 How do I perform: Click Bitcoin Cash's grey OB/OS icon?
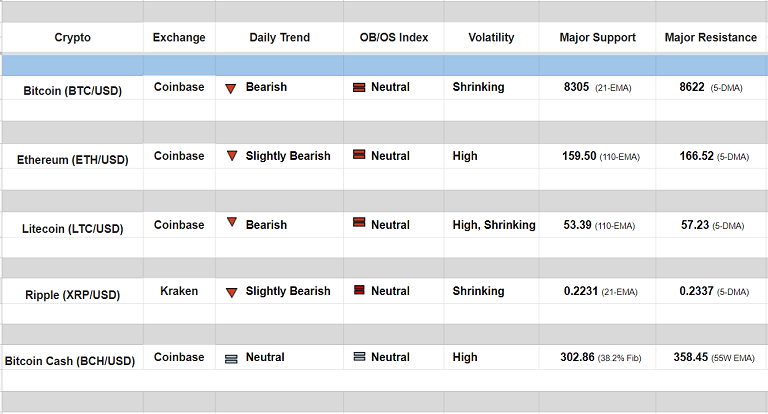(359, 357)
